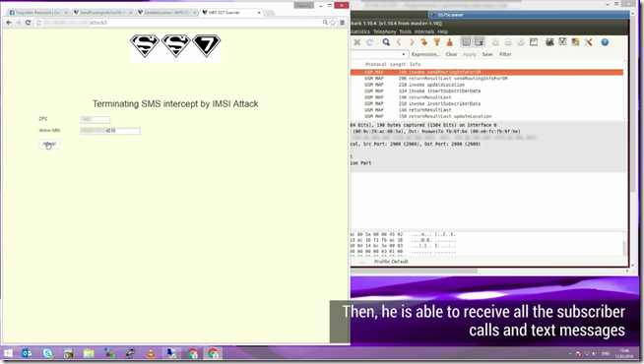Click the Wireshark help question-mark icon
The height and width of the screenshot is (364, 644).
click(605, 42)
